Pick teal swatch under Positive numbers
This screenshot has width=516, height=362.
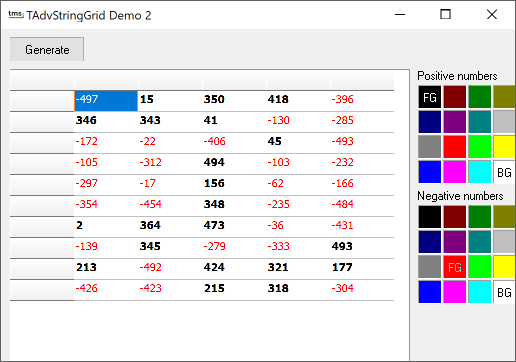[480, 122]
